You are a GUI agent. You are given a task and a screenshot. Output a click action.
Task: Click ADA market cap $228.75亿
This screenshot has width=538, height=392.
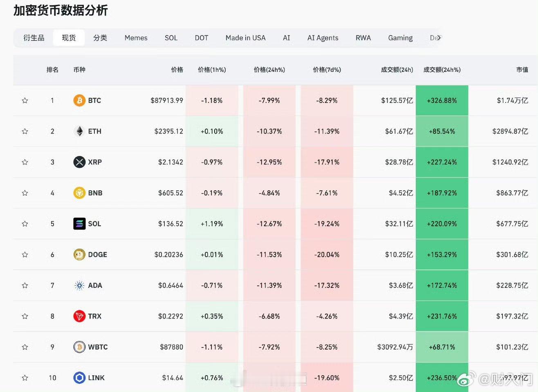click(x=512, y=285)
